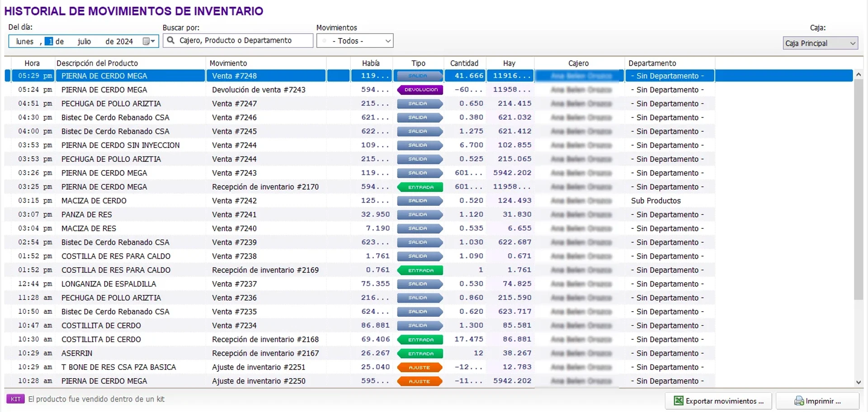Click the purple KIT legend badge
The width and height of the screenshot is (868, 412).
point(15,399)
